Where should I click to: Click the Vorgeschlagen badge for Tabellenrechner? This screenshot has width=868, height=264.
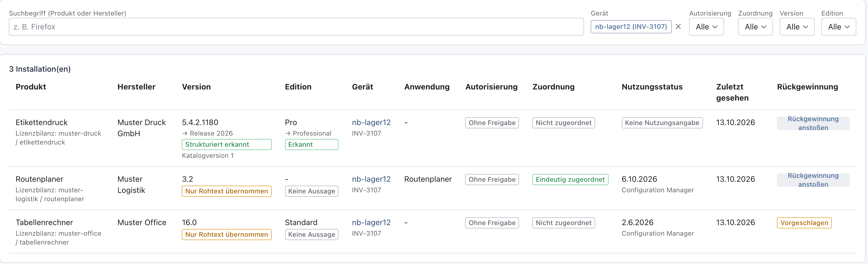click(804, 223)
